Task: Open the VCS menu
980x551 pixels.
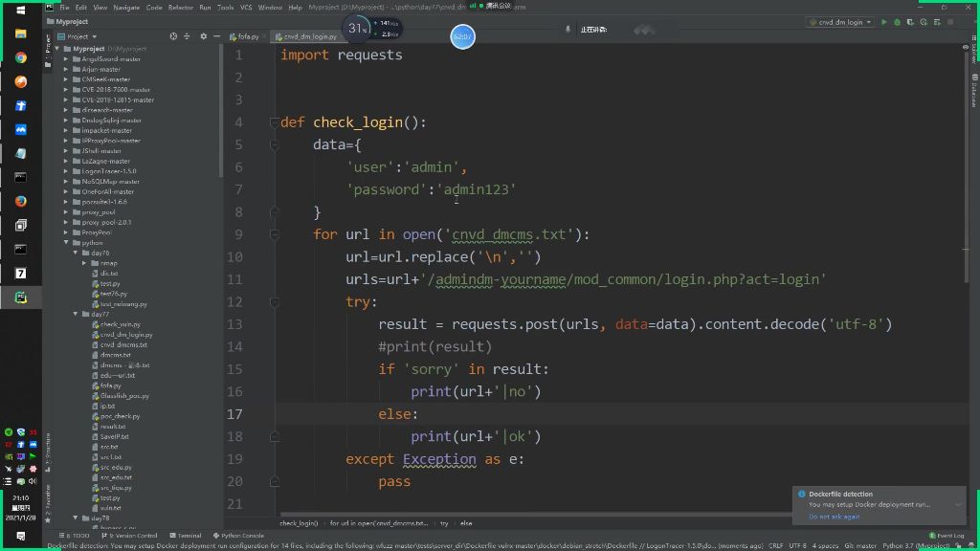Action: click(x=246, y=8)
